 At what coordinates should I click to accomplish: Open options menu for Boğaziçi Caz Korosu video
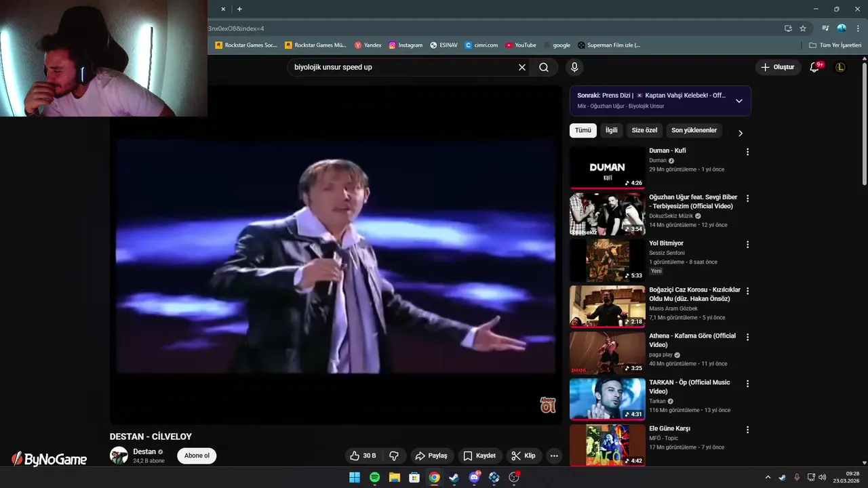[748, 291]
